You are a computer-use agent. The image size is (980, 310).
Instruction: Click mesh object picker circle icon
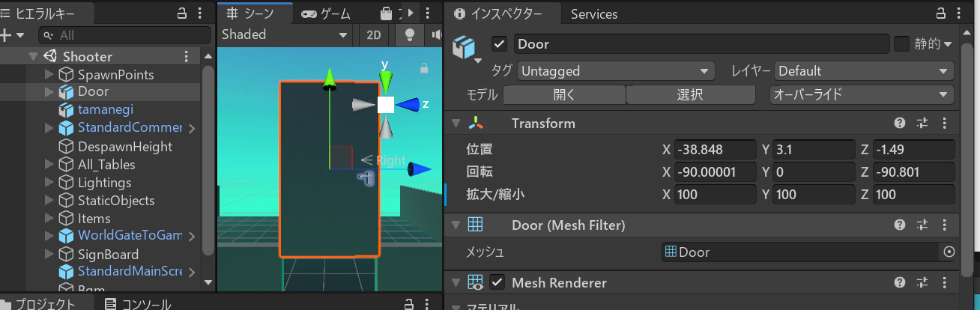point(949,252)
